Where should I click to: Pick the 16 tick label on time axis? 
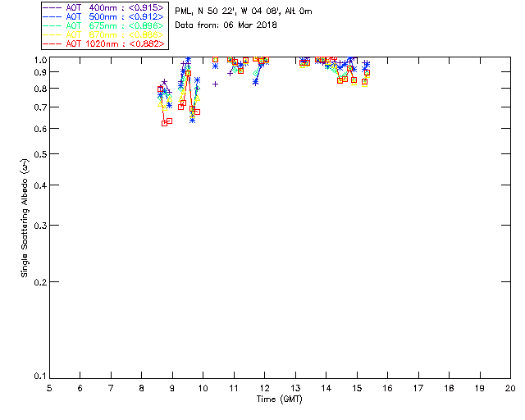click(387, 387)
